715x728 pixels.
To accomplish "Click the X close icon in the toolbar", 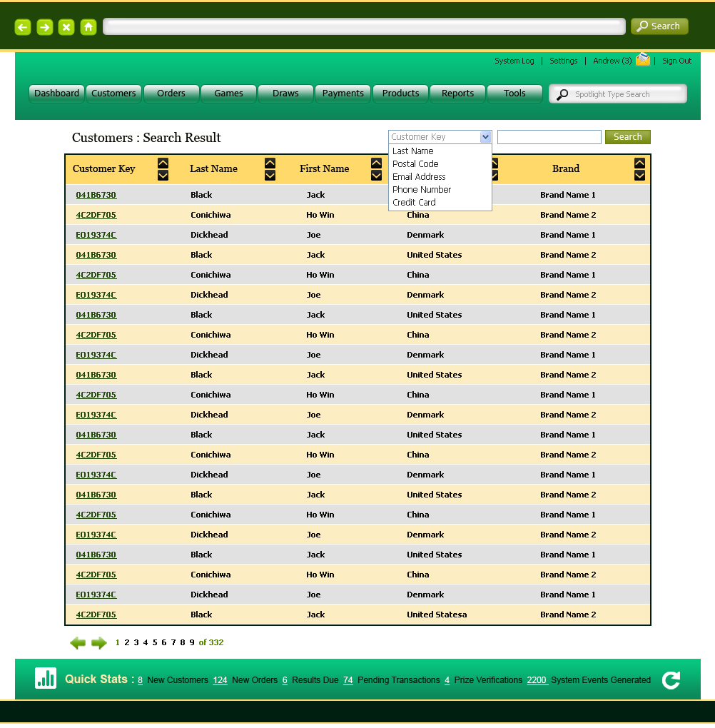I will [66, 27].
